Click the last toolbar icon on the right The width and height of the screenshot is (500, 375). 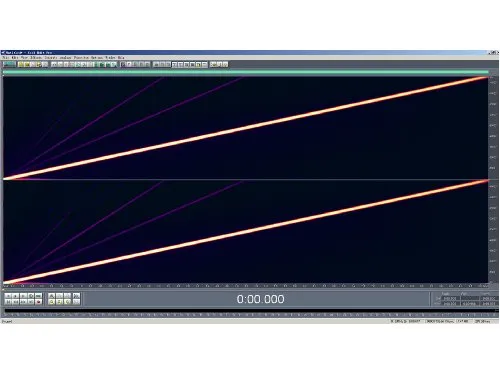tap(225, 64)
